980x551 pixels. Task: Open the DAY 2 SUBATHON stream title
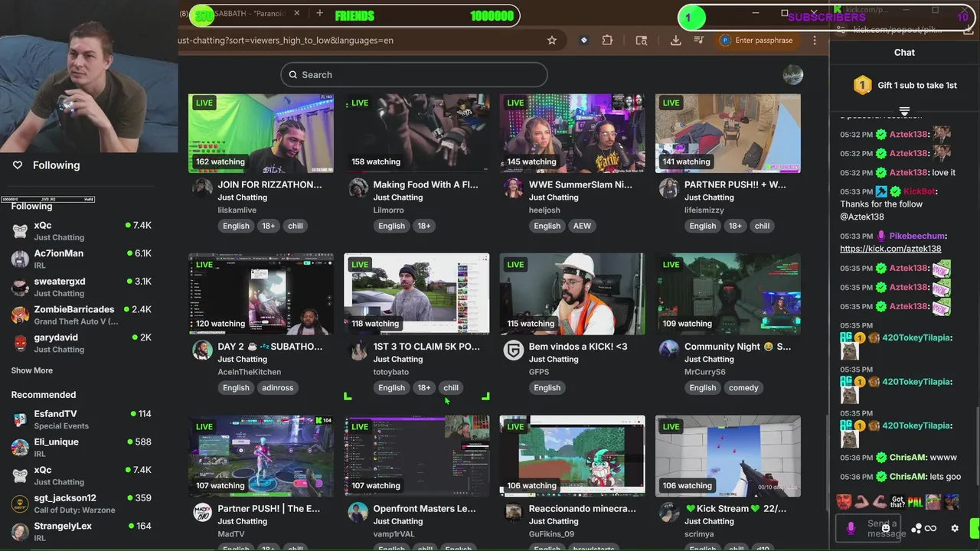[x=270, y=347]
